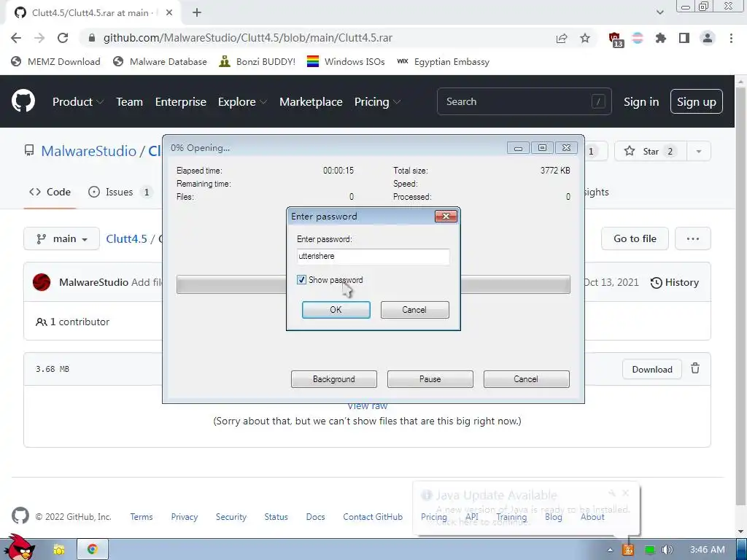
Task: Click the red shield extension icon with 13 badge
Action: coord(615,39)
